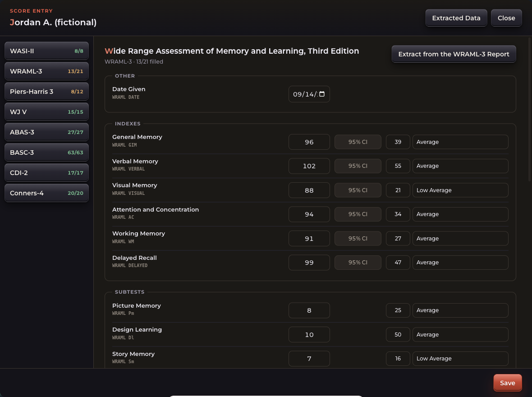
Task: Switch to the BASC-3 tab
Action: coord(46,152)
